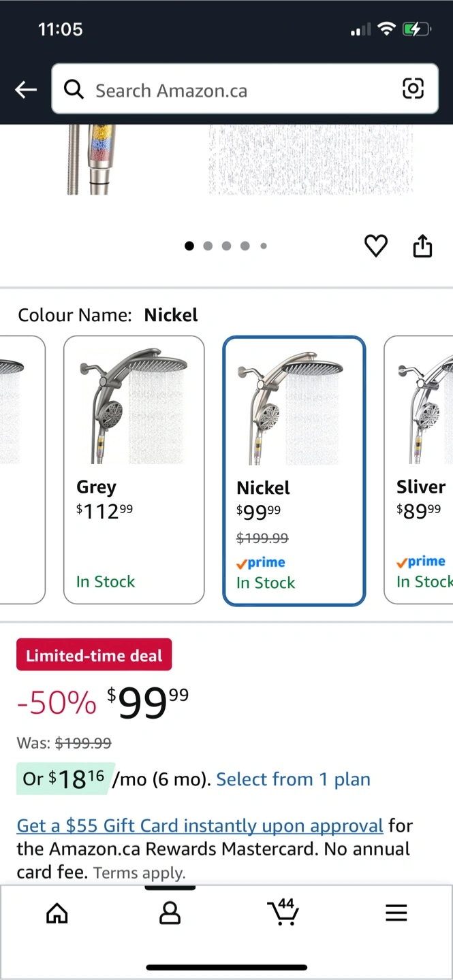Screen dimensions: 453x980
Task: Tap the magnifying glass search icon
Action: [74, 89]
